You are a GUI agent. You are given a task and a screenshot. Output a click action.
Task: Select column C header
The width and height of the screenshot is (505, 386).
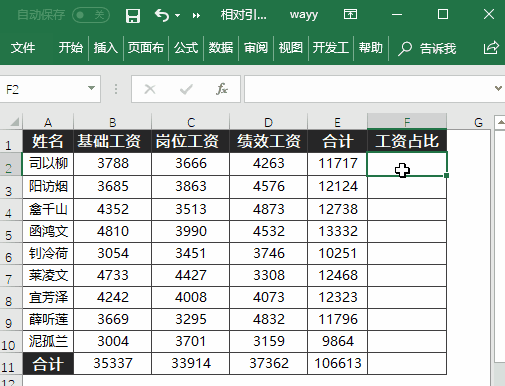(191, 122)
